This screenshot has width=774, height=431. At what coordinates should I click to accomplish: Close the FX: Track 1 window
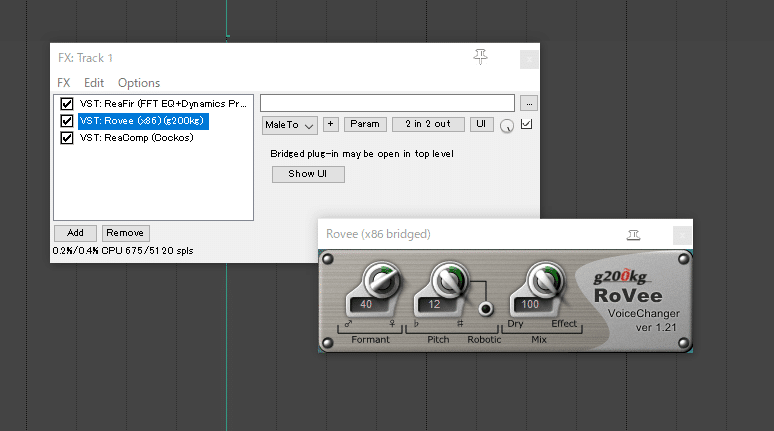[529, 60]
